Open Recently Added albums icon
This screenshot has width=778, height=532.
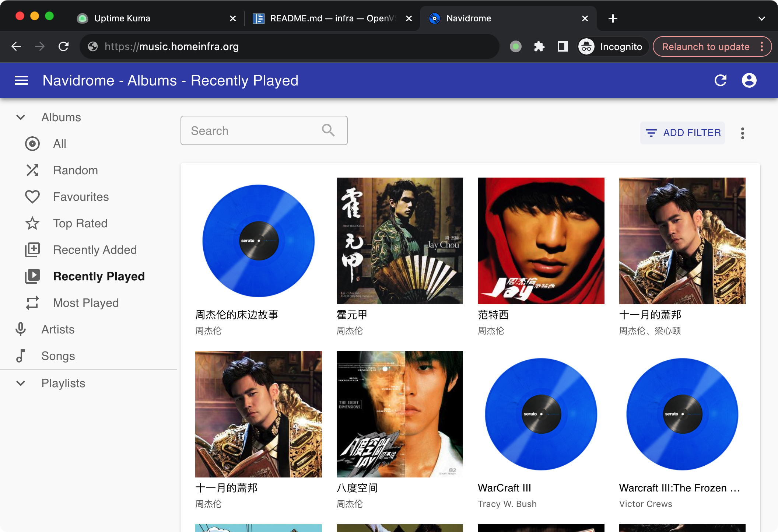tap(32, 250)
